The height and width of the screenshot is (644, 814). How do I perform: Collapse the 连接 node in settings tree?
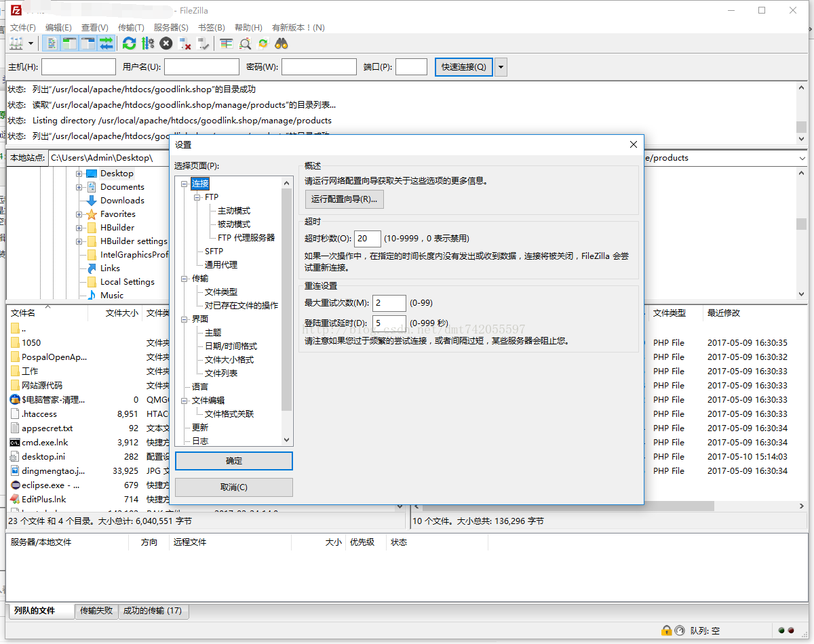pyautogui.click(x=185, y=184)
